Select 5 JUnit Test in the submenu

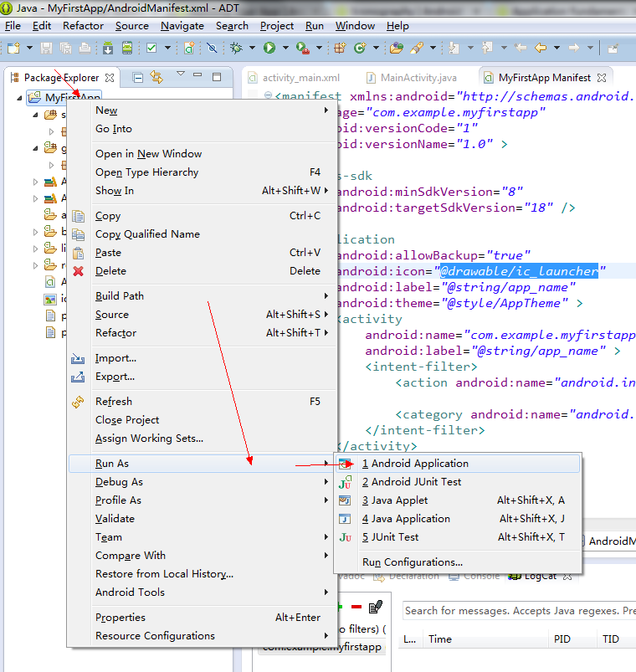tap(457, 537)
